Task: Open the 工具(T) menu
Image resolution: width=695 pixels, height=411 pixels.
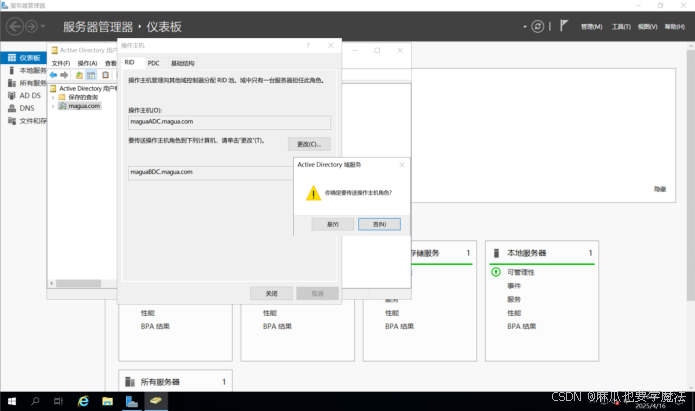Action: [621, 27]
